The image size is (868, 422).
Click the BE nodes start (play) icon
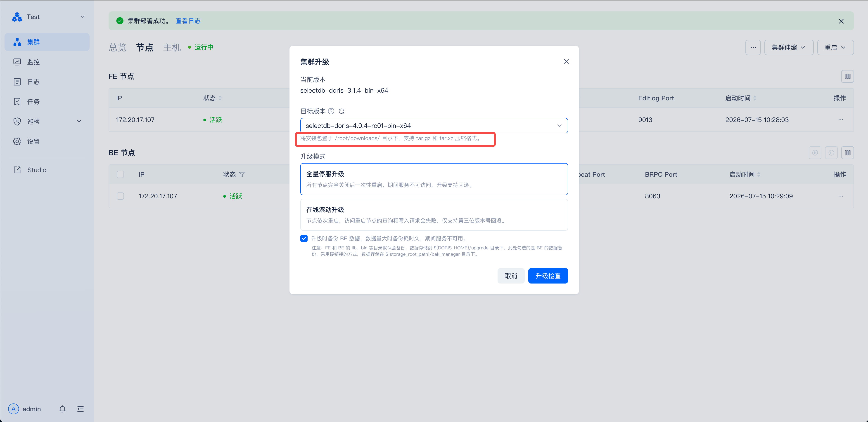[815, 153]
